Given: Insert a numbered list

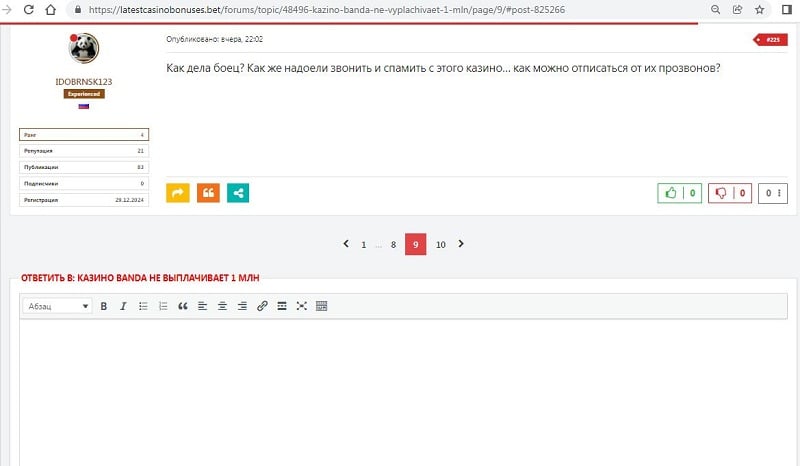Looking at the screenshot, I should click(163, 306).
